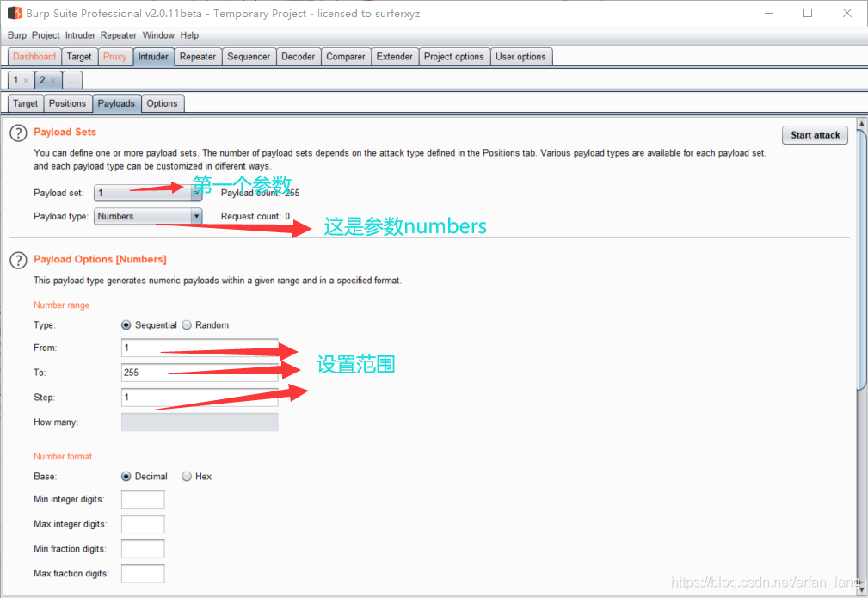Image resolution: width=868 pixels, height=598 pixels.
Task: Switch to Comparer tab
Action: pyautogui.click(x=346, y=57)
